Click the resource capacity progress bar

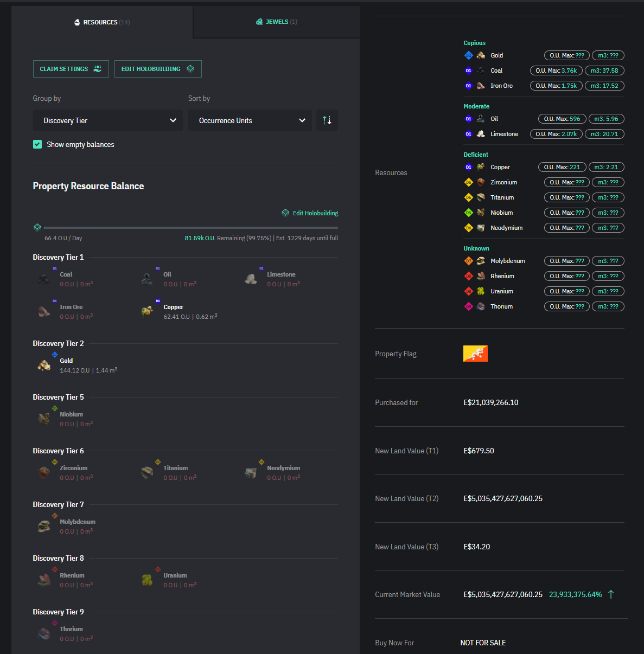191,228
